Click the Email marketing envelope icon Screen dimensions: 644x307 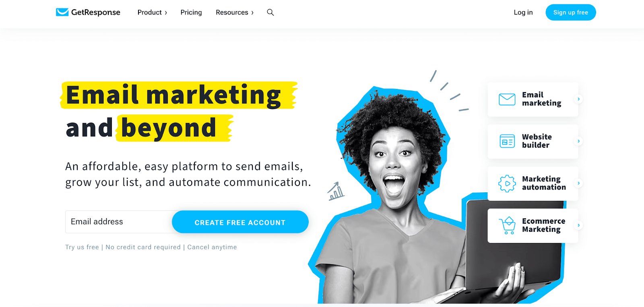tap(507, 99)
